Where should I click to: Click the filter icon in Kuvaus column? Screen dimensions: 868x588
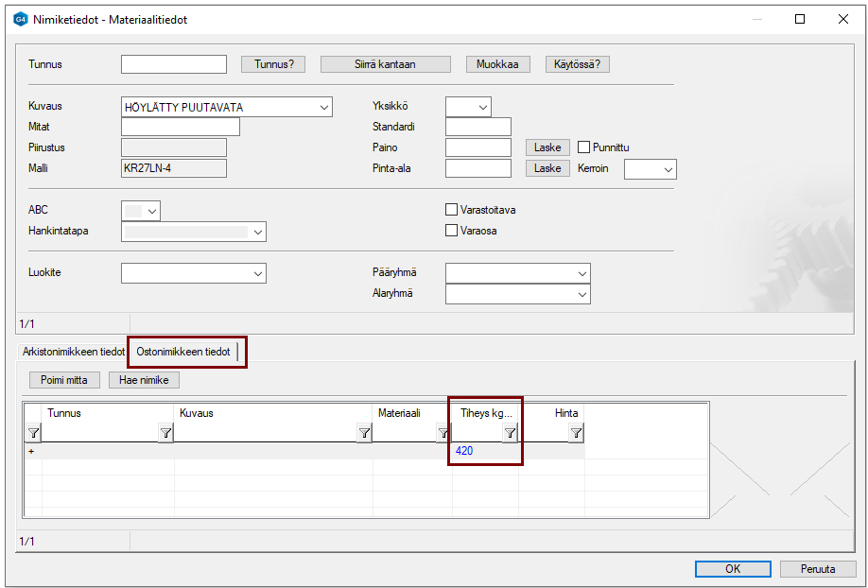[364, 433]
